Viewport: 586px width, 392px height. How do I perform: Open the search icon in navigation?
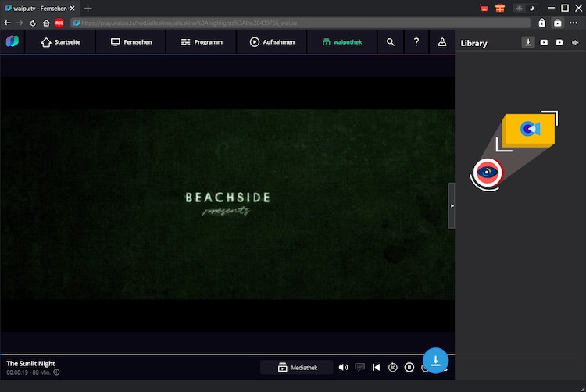(x=390, y=42)
